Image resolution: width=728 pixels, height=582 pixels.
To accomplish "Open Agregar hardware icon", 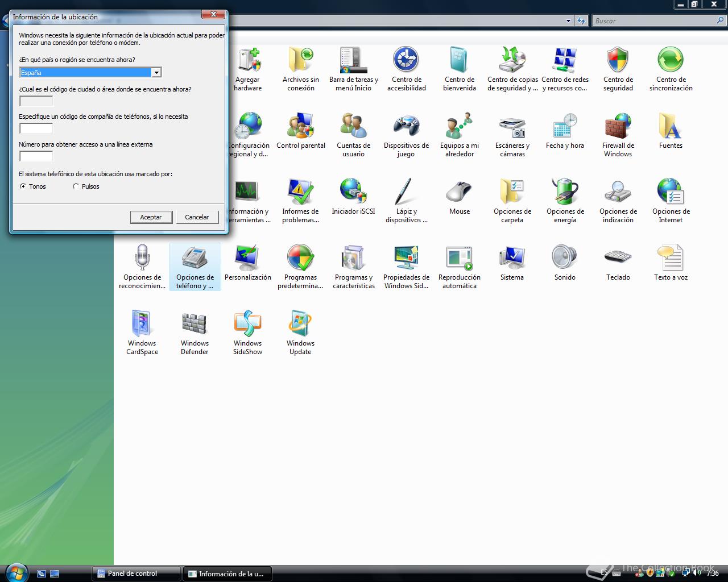I will pyautogui.click(x=249, y=69).
